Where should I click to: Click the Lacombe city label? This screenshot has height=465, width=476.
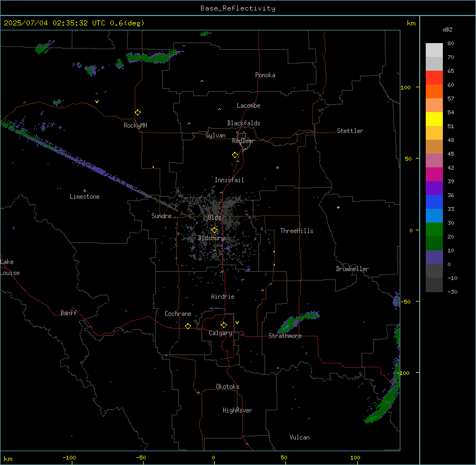248,105
